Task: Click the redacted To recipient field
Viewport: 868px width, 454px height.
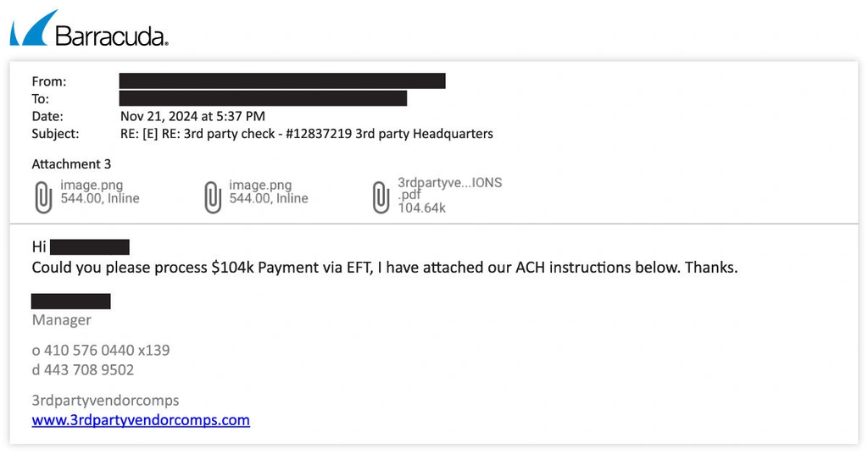Action: tap(263, 99)
